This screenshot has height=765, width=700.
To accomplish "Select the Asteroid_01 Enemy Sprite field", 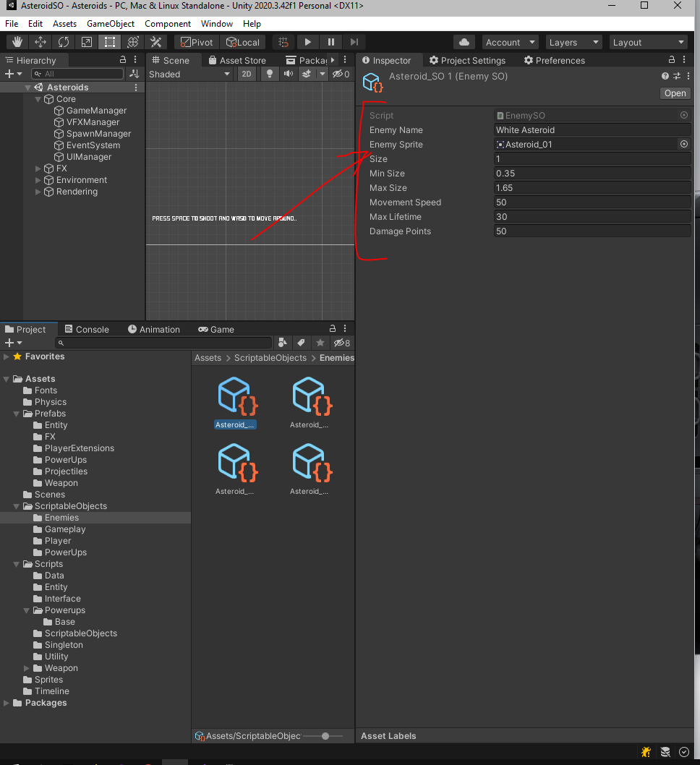I will [x=592, y=144].
